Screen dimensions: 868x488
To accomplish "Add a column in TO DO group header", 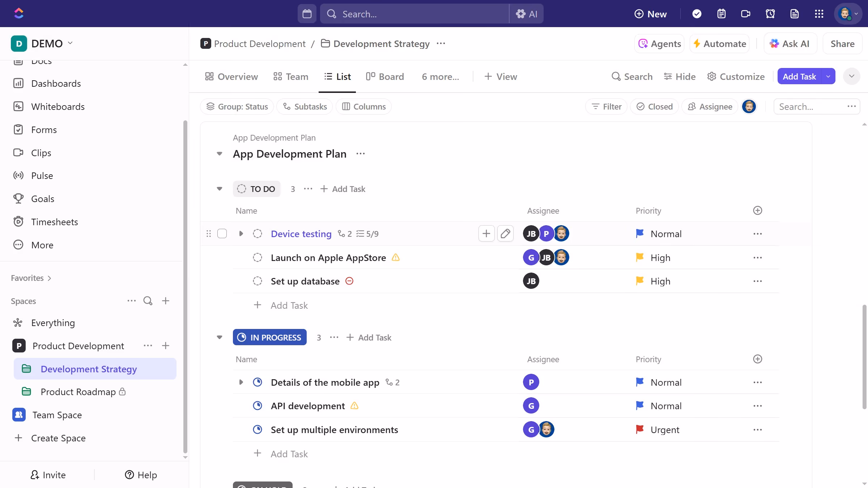I will coord(758,210).
